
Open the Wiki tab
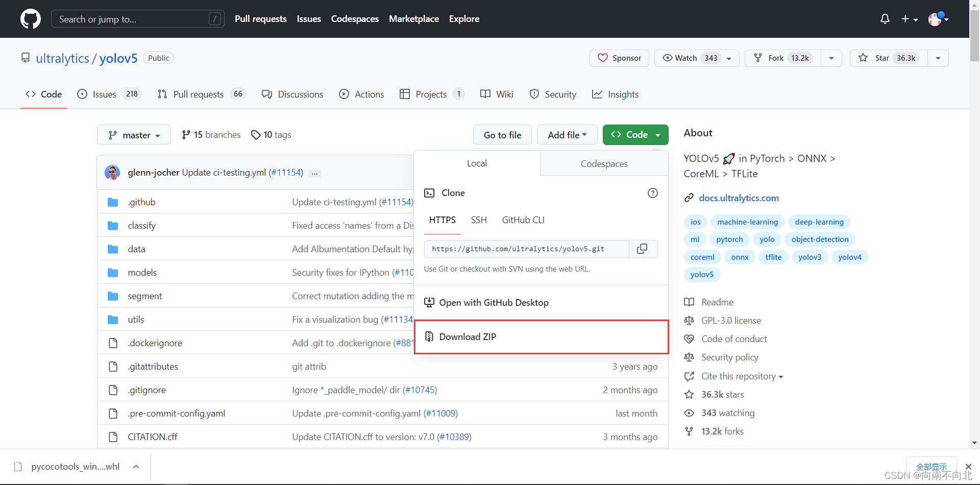coord(497,94)
